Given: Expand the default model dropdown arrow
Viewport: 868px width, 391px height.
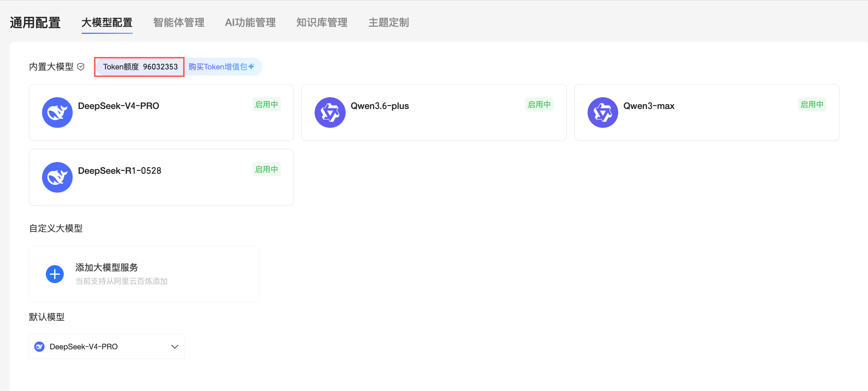Looking at the screenshot, I should pos(175,346).
